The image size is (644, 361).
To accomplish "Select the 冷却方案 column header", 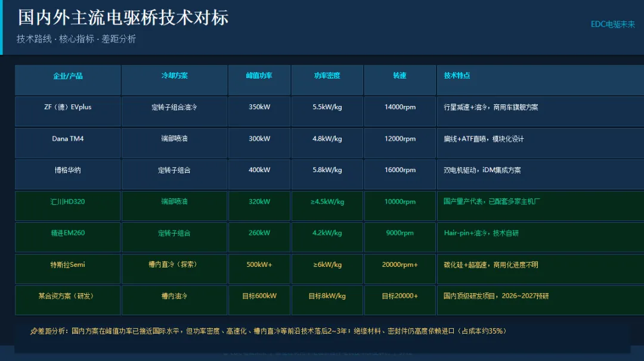I will click(175, 80).
